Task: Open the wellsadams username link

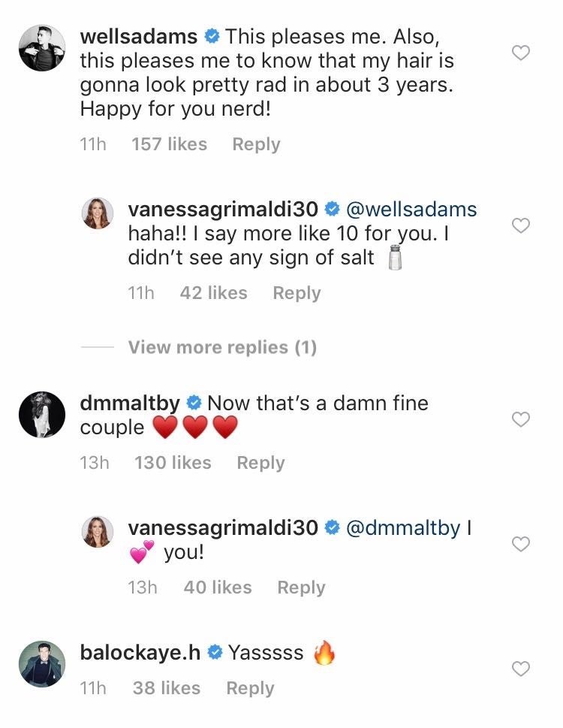Action: pos(139,36)
